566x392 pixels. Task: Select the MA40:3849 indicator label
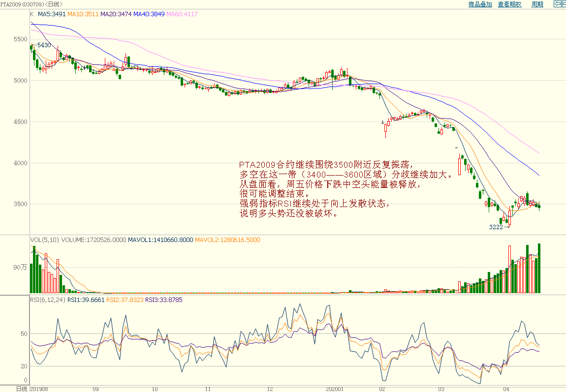pyautogui.click(x=149, y=14)
